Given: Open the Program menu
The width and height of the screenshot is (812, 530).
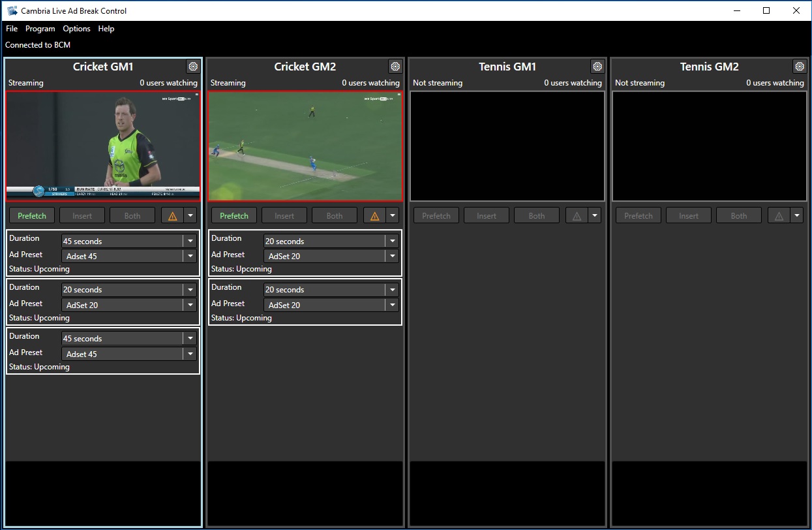Looking at the screenshot, I should pyautogui.click(x=40, y=29).
